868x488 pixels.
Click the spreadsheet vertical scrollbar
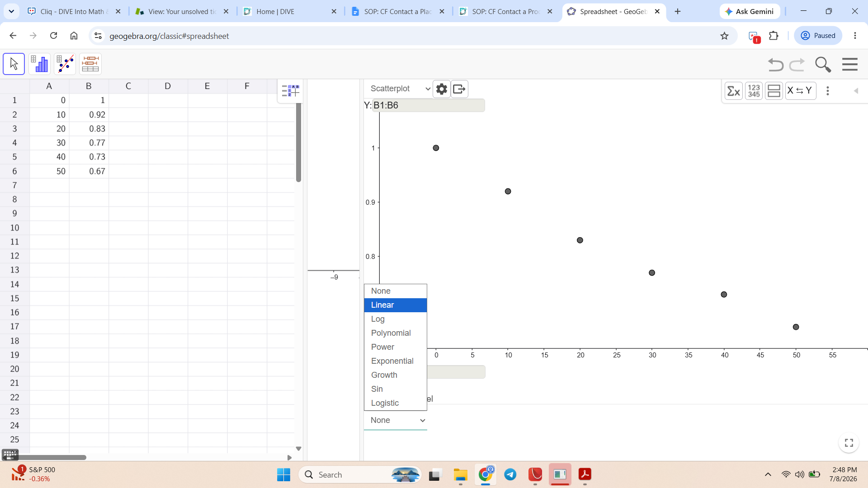(x=298, y=142)
